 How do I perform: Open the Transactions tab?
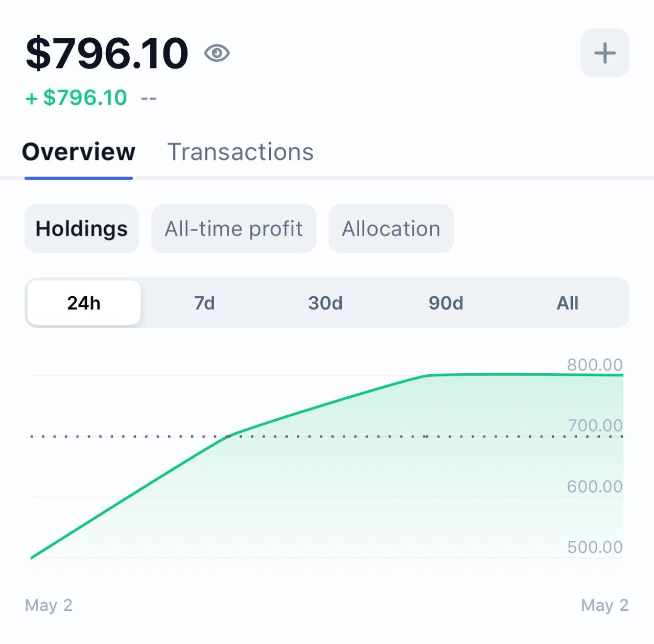point(240,152)
